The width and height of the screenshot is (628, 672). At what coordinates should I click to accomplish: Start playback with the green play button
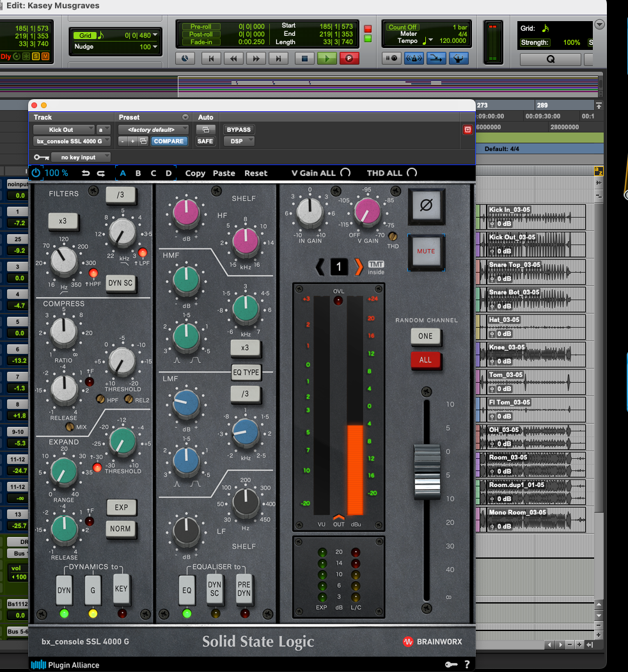(x=326, y=58)
